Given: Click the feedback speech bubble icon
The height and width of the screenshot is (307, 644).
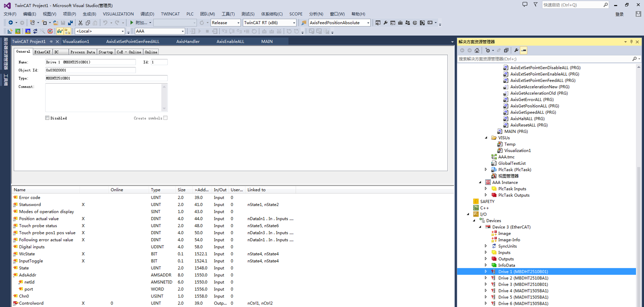Looking at the screenshot, I should tap(525, 5).
